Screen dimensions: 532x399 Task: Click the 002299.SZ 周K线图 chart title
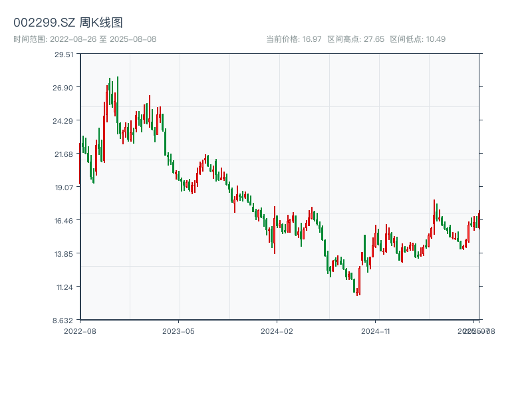[x=68, y=23]
